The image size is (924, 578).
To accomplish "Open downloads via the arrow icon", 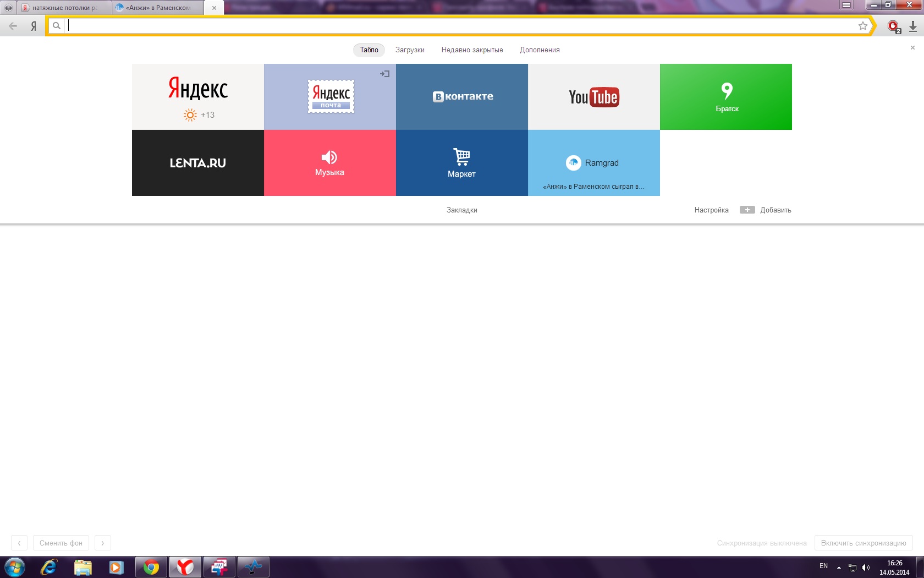I will (x=913, y=26).
